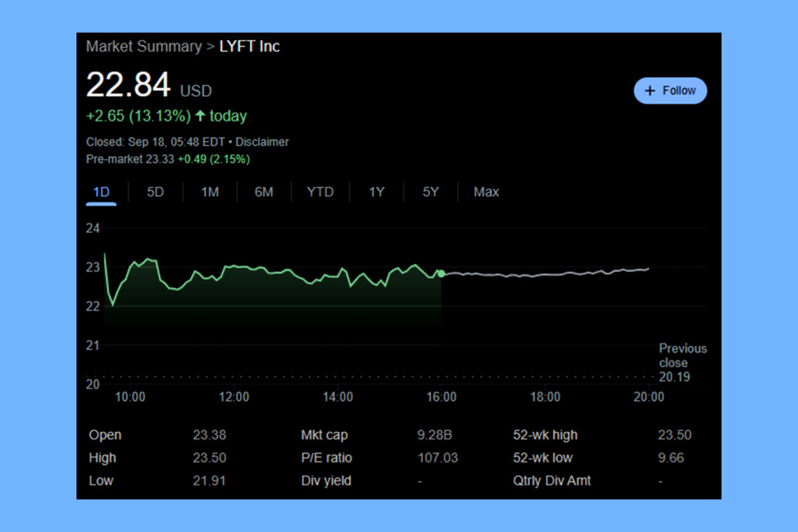Screen dimensions: 798x532
Task: Click the P/E ratio value 107.03
Action: [437, 458]
